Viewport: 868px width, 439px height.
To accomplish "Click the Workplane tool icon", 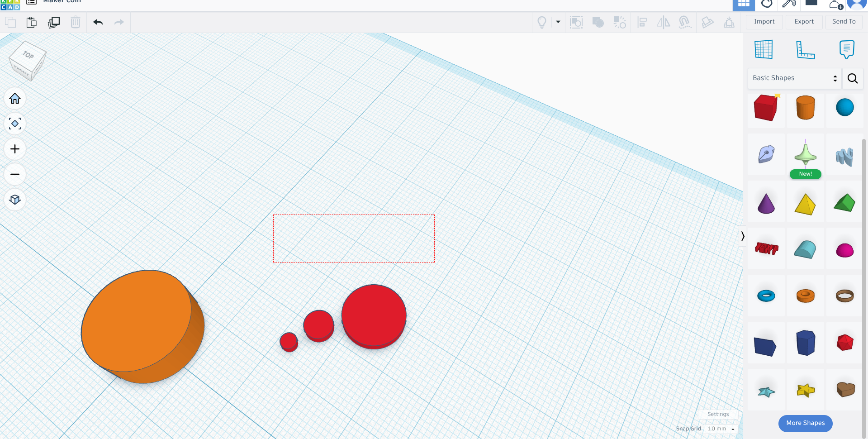I will coord(764,49).
